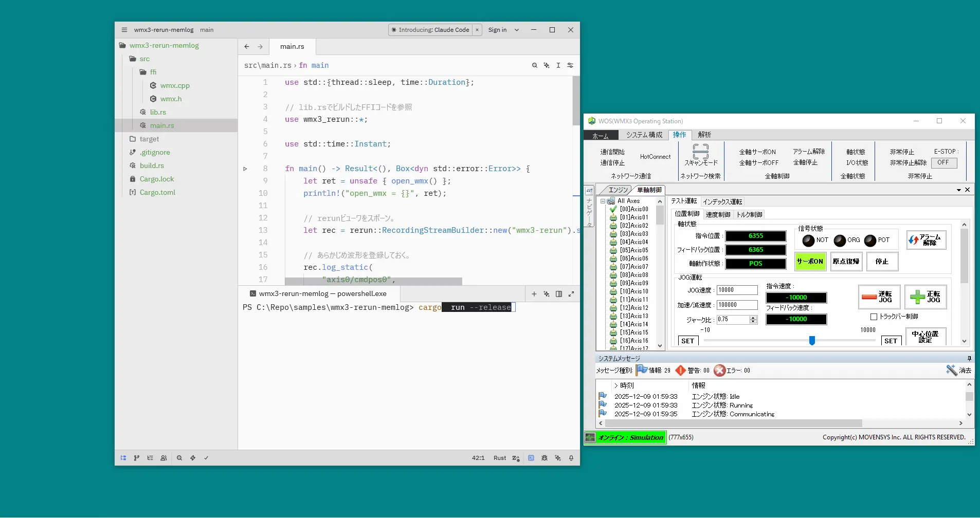Collapse the All Axes tree node
The height and width of the screenshot is (518, 980).
(603, 201)
